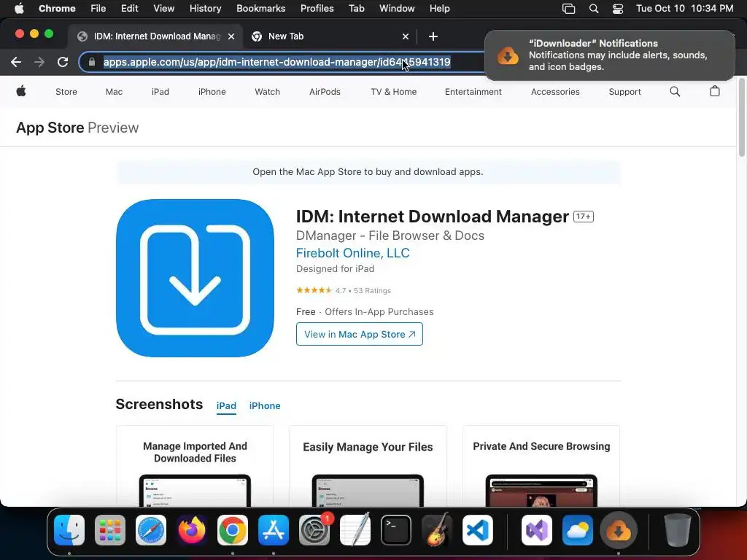Show iPhone screenshots tab
Image resolution: width=747 pixels, height=560 pixels.
[265, 405]
